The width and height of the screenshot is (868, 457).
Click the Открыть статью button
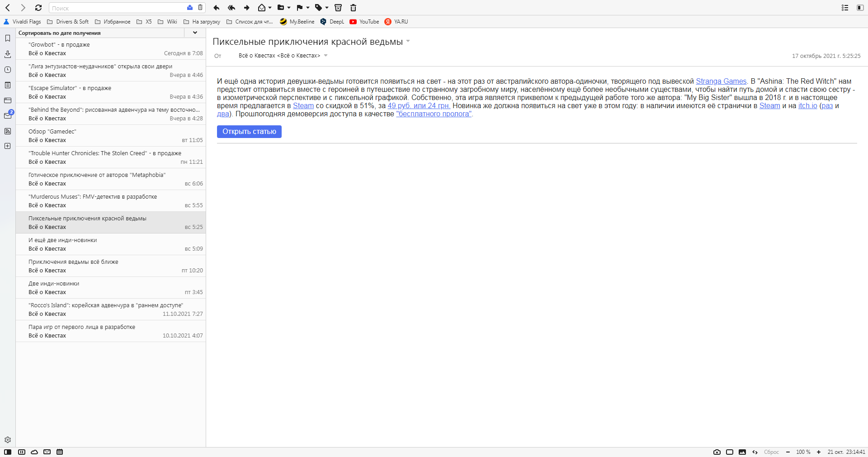tap(249, 132)
